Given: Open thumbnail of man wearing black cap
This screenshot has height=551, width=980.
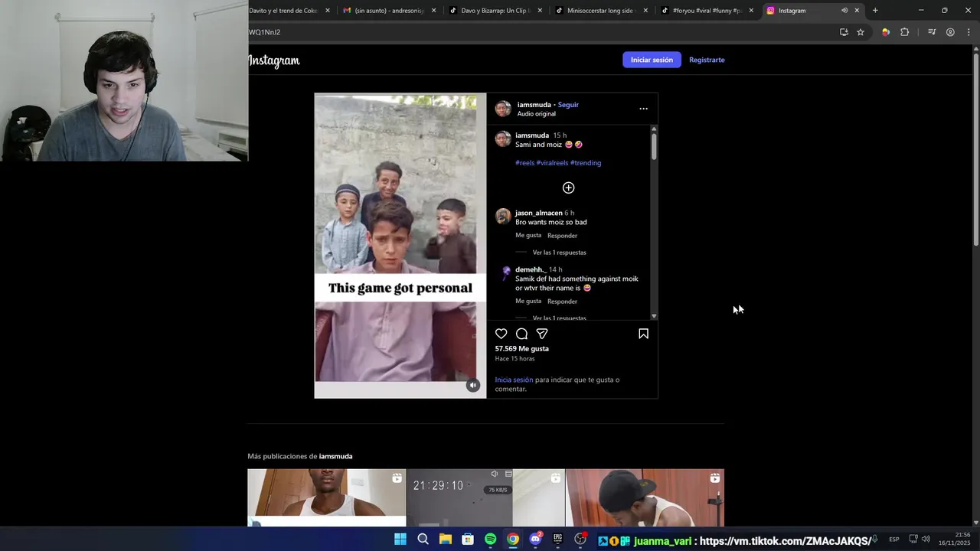Looking at the screenshot, I should click(645, 497).
